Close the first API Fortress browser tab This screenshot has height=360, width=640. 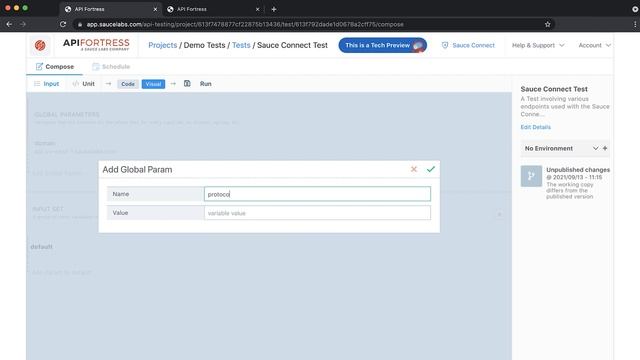[x=155, y=9]
